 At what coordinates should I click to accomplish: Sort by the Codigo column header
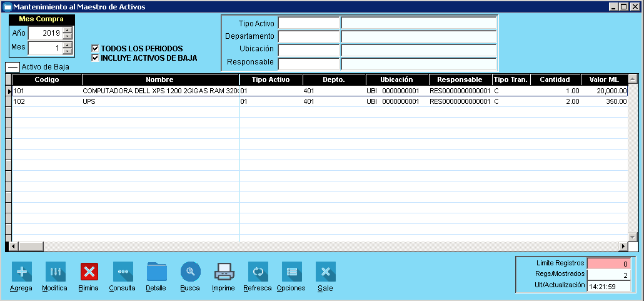pos(47,79)
